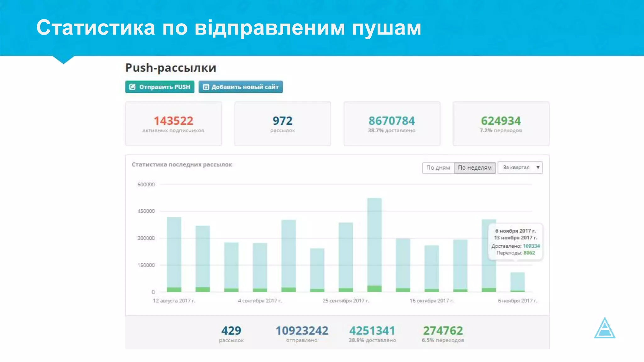Click the 4 сентября 2017 г. axis label
The width and height of the screenshot is (644, 362).
pos(260,301)
